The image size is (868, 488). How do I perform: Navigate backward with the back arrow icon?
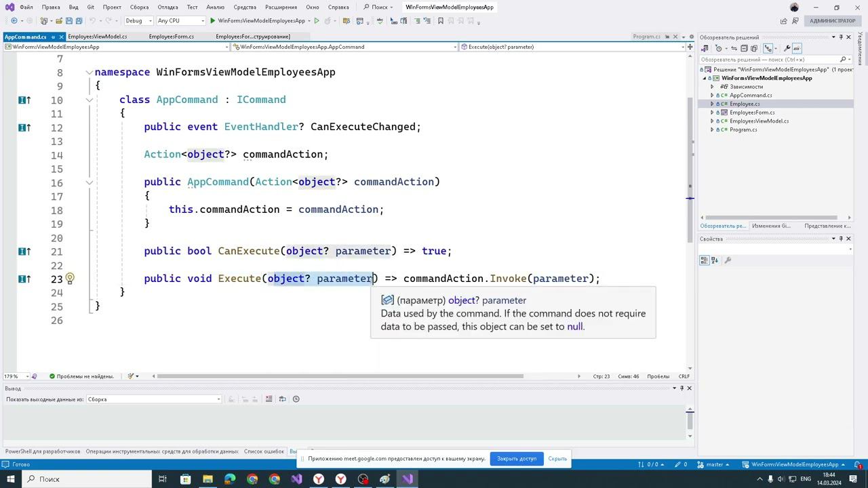pos(14,21)
